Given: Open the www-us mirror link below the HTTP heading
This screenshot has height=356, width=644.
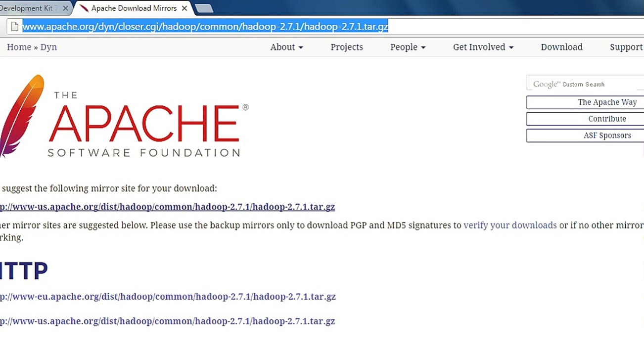Looking at the screenshot, I should pyautogui.click(x=168, y=321).
